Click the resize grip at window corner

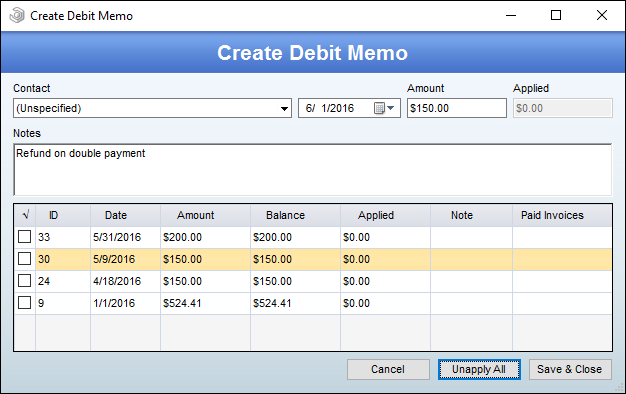[619, 388]
